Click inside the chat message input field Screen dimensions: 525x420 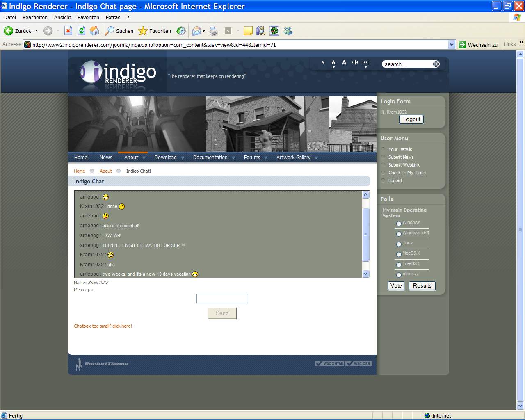(222, 299)
